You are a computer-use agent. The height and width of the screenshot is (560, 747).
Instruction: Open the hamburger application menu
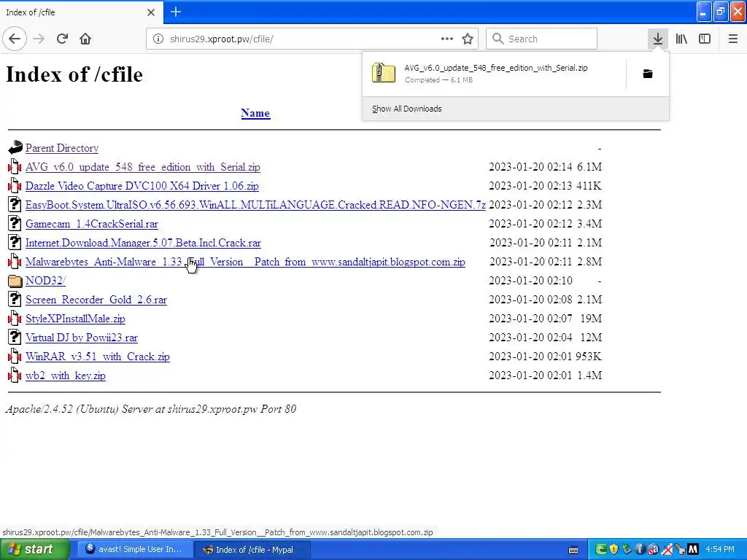732,39
